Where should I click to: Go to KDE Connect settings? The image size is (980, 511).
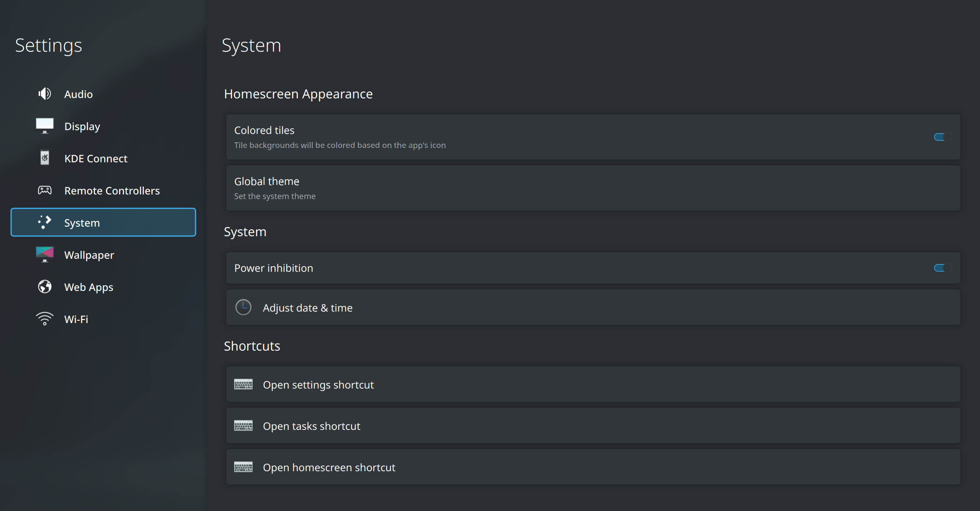coord(96,158)
